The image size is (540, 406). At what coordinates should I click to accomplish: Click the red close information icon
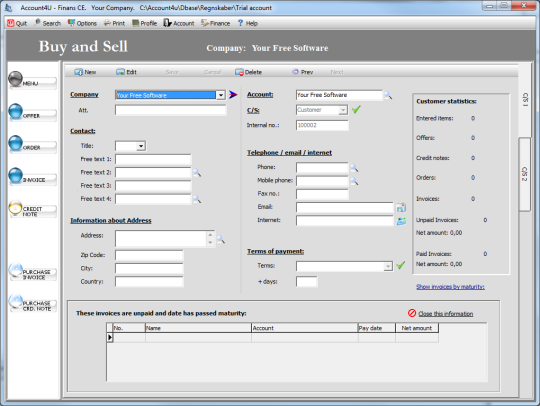pos(412,313)
